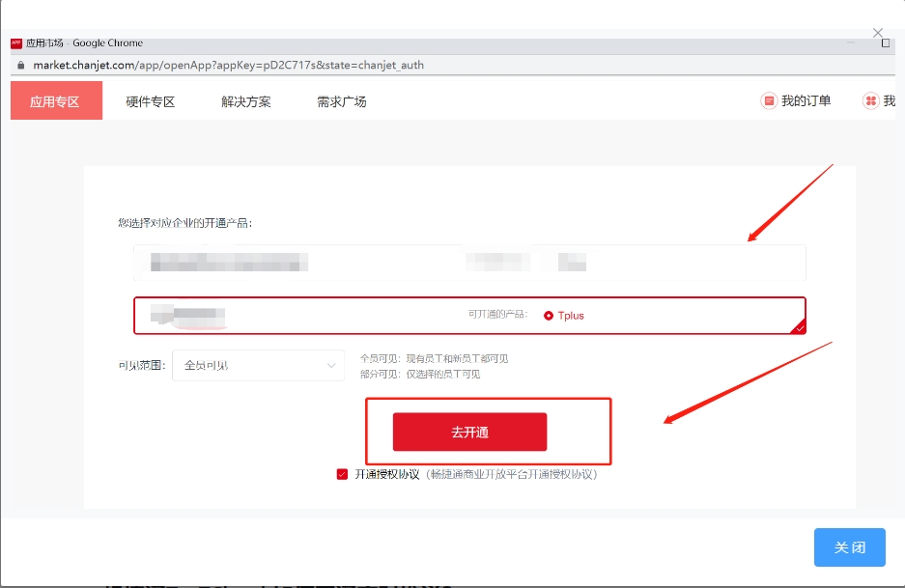Select the Tplus product radio button
The height and width of the screenshot is (588, 905).
[x=549, y=316]
